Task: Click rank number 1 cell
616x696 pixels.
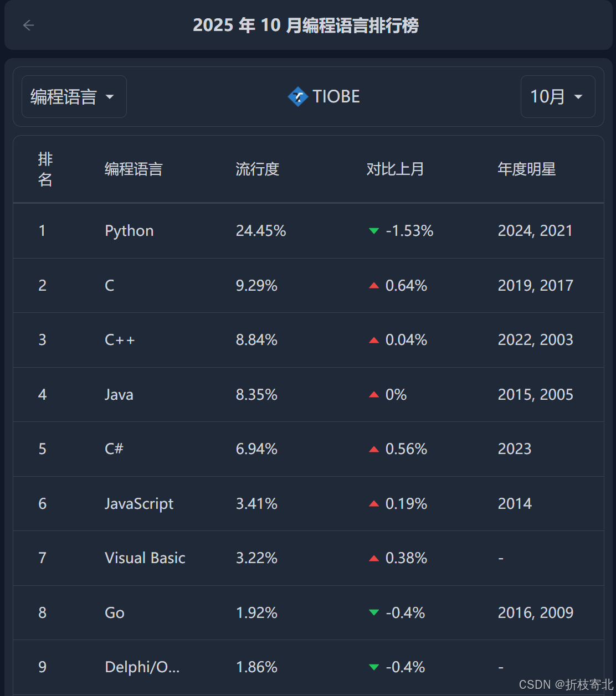Action: pyautogui.click(x=42, y=231)
